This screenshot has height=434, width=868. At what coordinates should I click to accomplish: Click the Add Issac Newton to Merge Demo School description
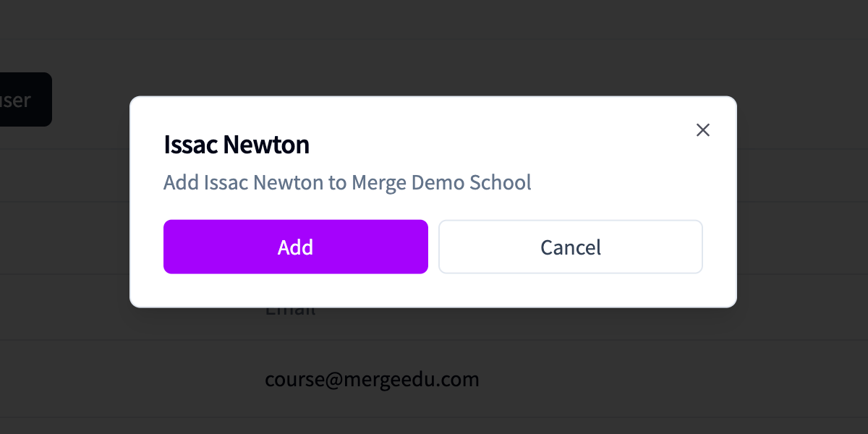click(347, 182)
